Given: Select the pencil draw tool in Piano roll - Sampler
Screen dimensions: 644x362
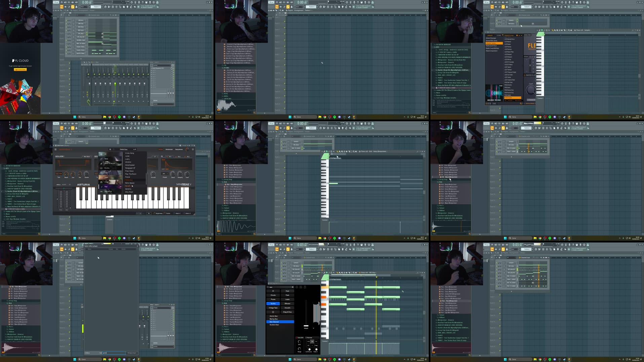Looking at the screenshot, I should (553, 30).
